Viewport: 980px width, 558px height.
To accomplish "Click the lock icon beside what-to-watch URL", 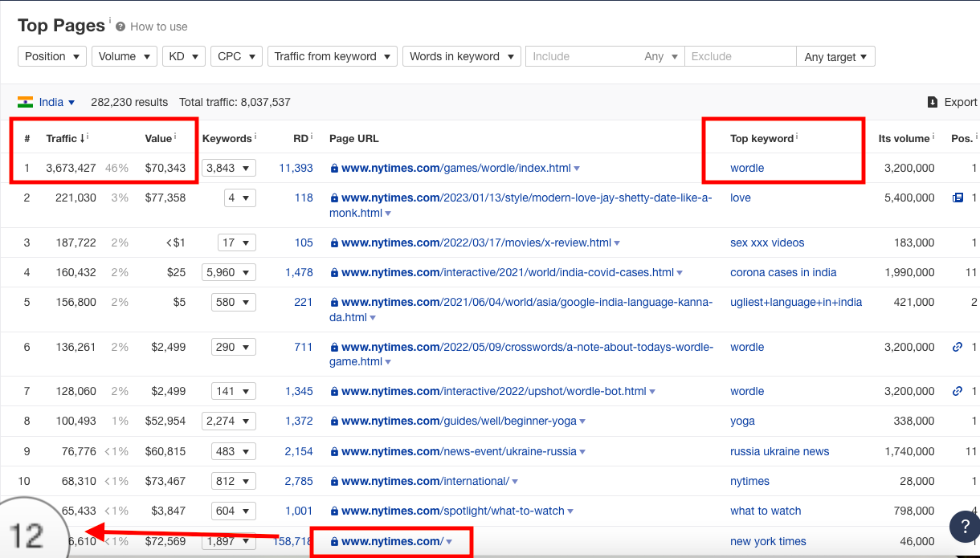I will tap(334, 511).
